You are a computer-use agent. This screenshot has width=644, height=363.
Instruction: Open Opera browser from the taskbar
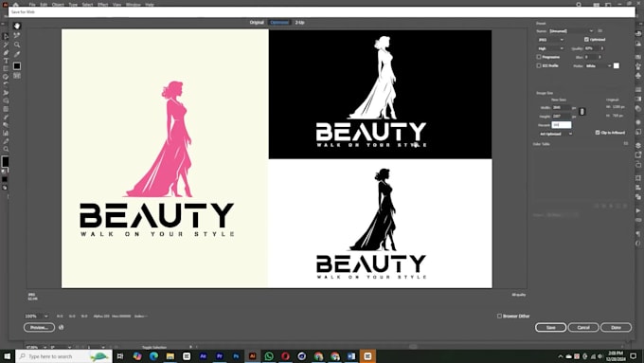(x=285, y=356)
